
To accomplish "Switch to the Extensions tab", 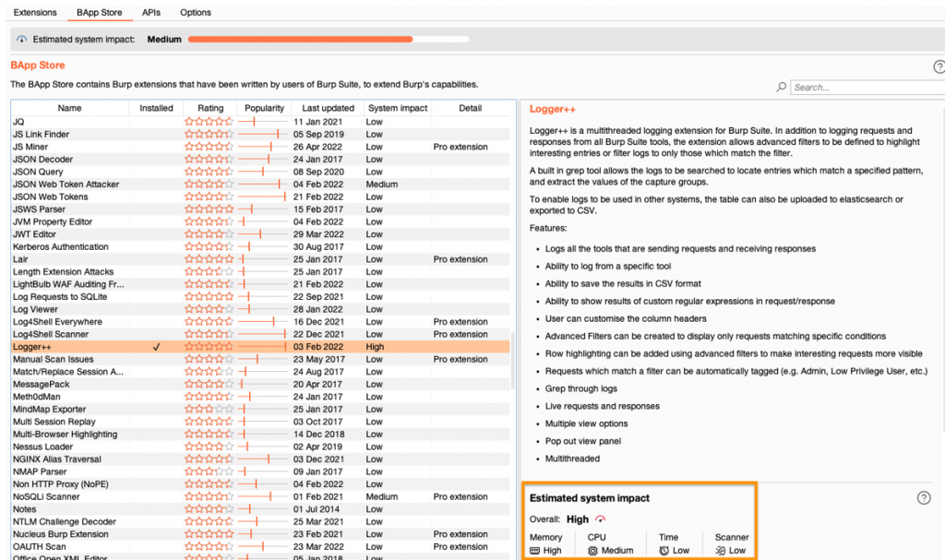I will pos(35,12).
